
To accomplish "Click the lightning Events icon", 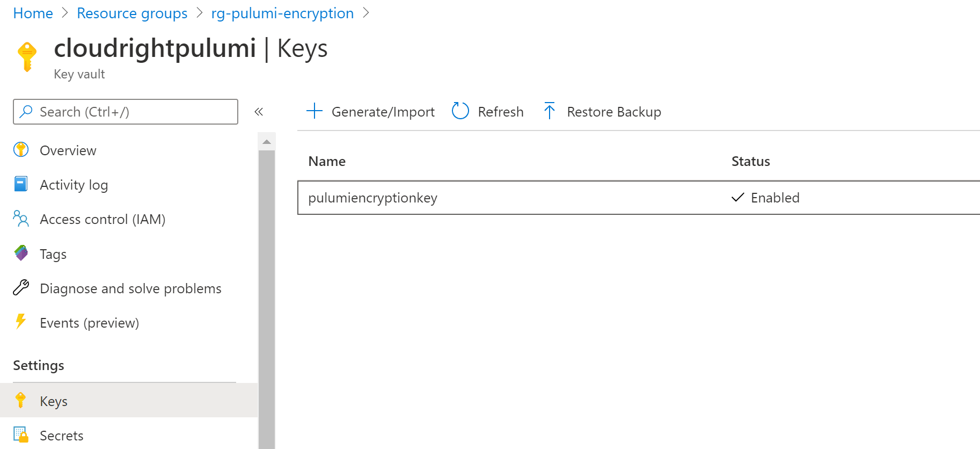I will coord(20,321).
